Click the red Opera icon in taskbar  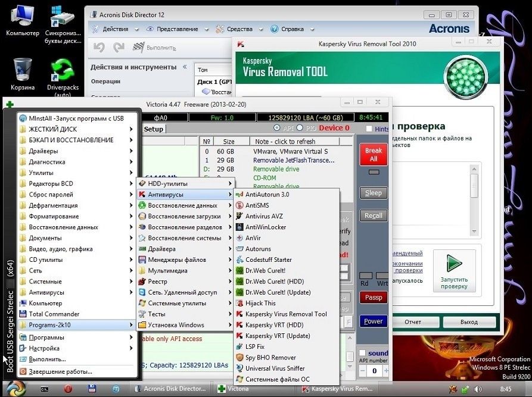click(68, 389)
